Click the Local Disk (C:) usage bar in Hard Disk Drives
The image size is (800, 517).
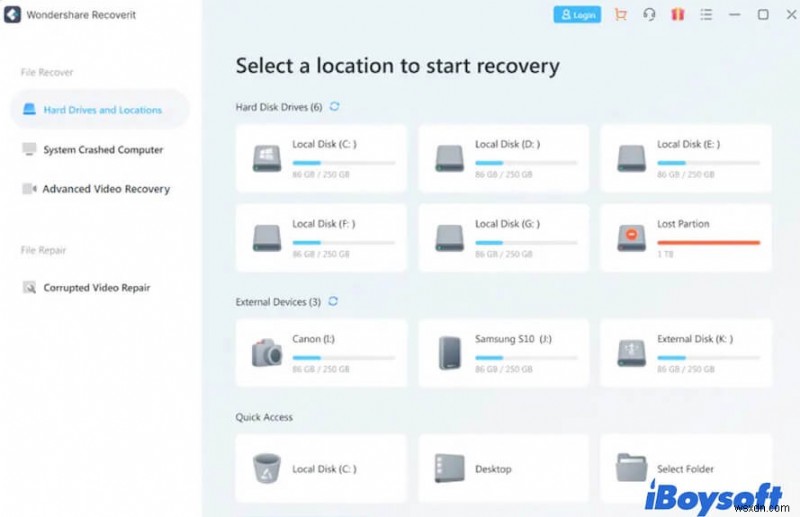344,163
